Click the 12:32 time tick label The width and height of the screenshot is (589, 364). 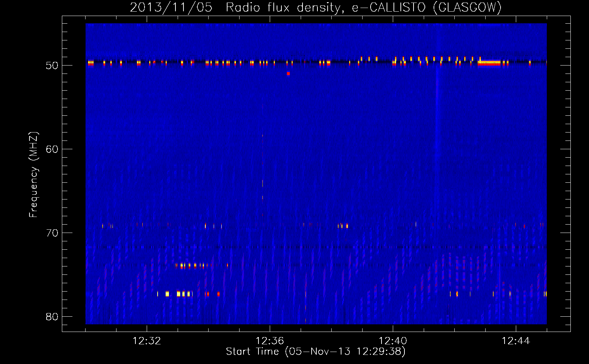(x=147, y=341)
